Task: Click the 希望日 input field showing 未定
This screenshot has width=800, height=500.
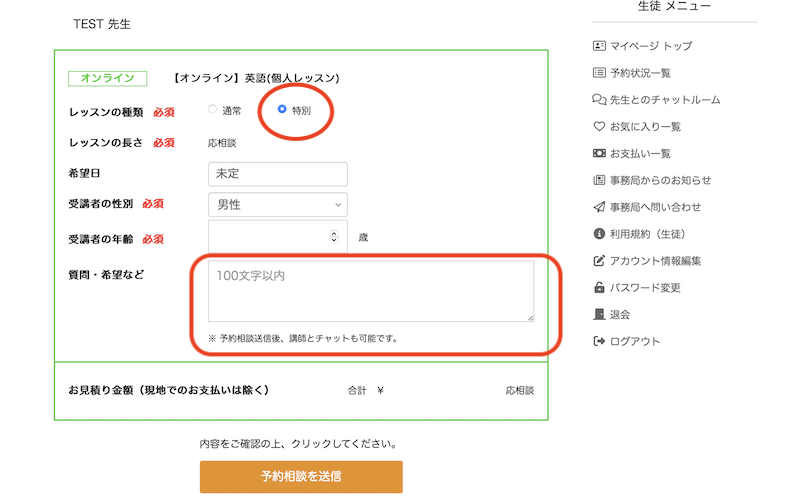Action: coord(277,174)
